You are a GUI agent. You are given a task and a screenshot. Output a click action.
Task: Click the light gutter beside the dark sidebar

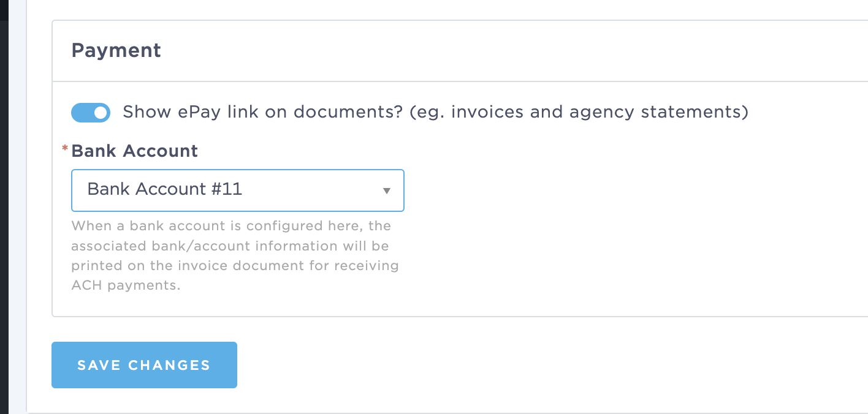tap(17, 207)
